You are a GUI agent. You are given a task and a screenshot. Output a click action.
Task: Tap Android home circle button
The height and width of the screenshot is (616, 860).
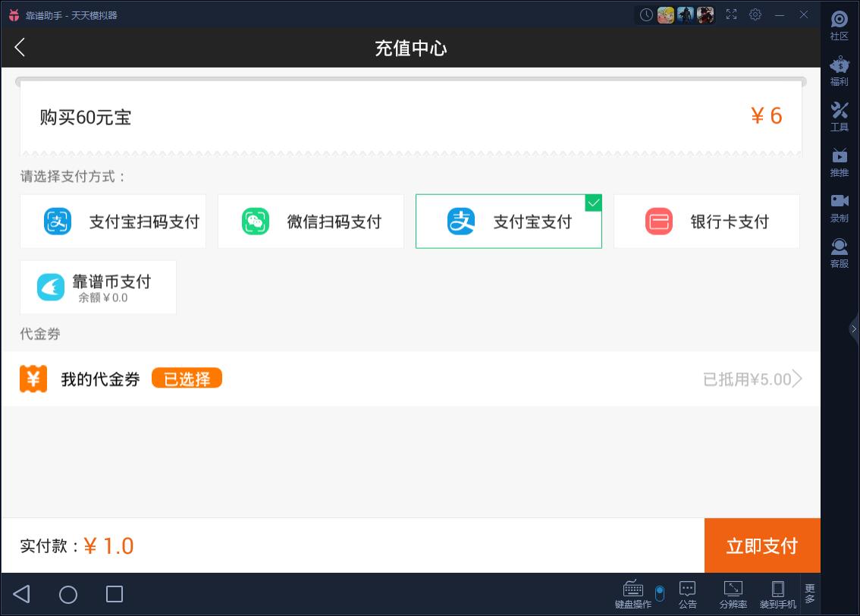pos(68,594)
